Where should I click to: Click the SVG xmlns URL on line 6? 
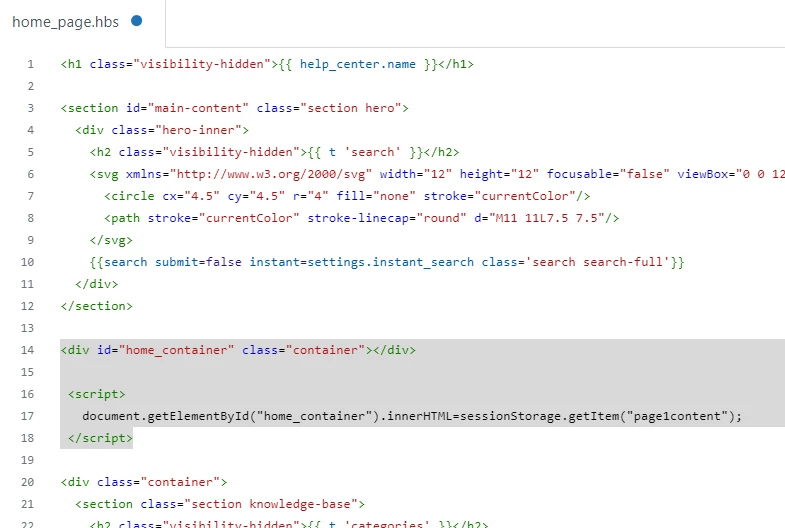pos(271,174)
